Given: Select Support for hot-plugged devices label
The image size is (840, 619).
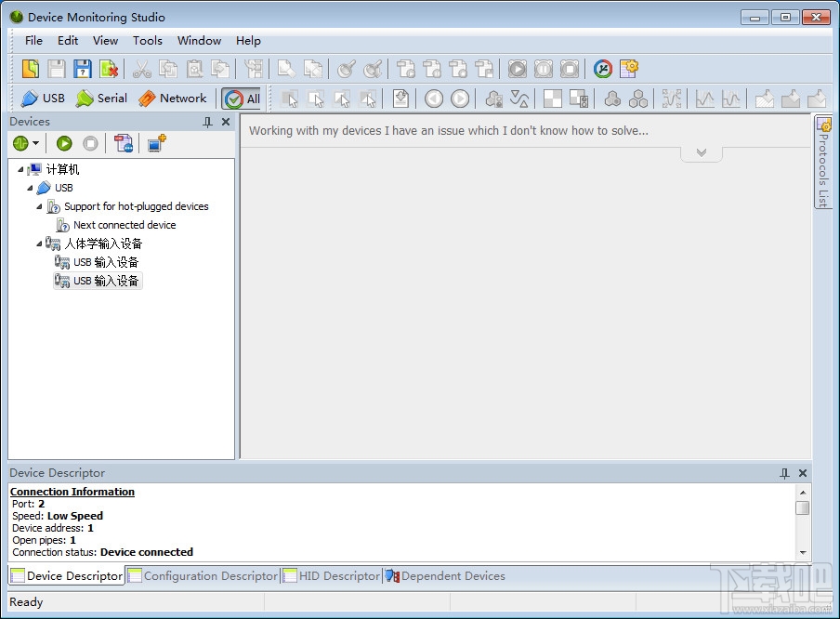Looking at the screenshot, I should point(136,206).
